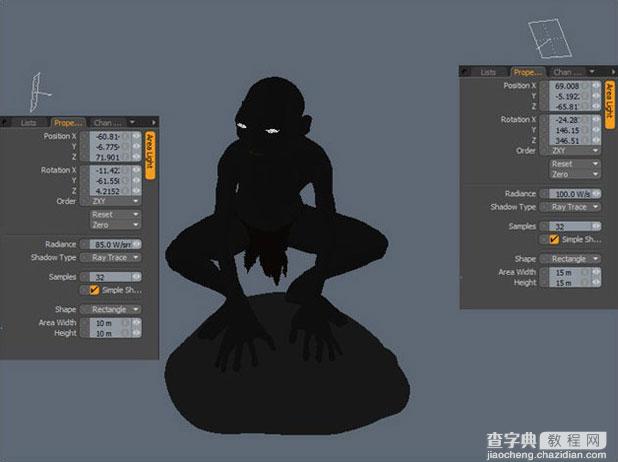618x462 pixels.
Task: Click Samples 32 field in right panel
Action: tap(571, 227)
